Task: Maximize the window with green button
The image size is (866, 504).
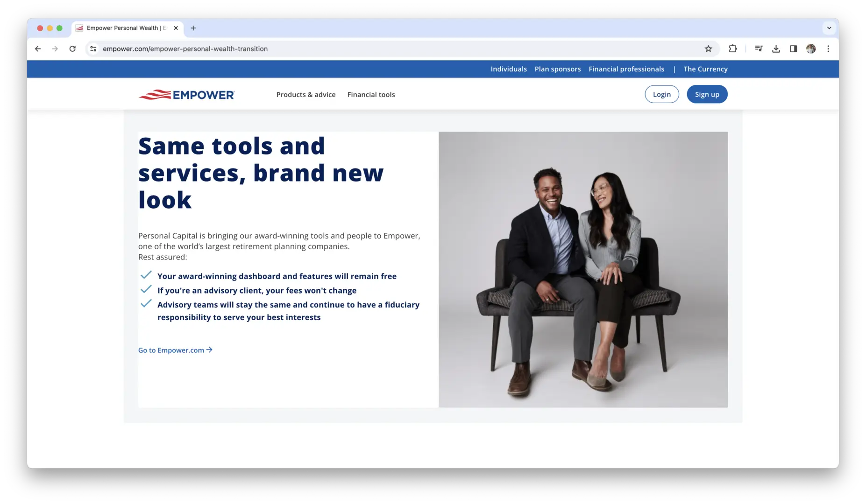Action: (59, 28)
